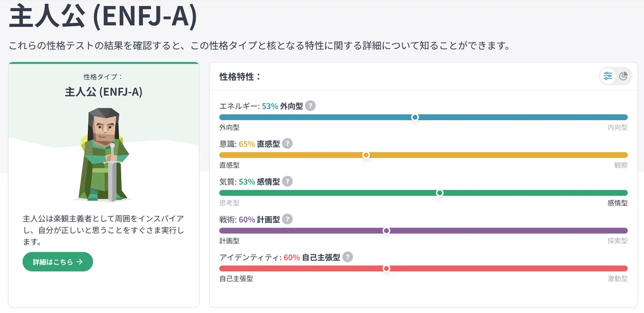
Task: Click the 主人公 (ENFJ-A) card title
Action: [104, 91]
